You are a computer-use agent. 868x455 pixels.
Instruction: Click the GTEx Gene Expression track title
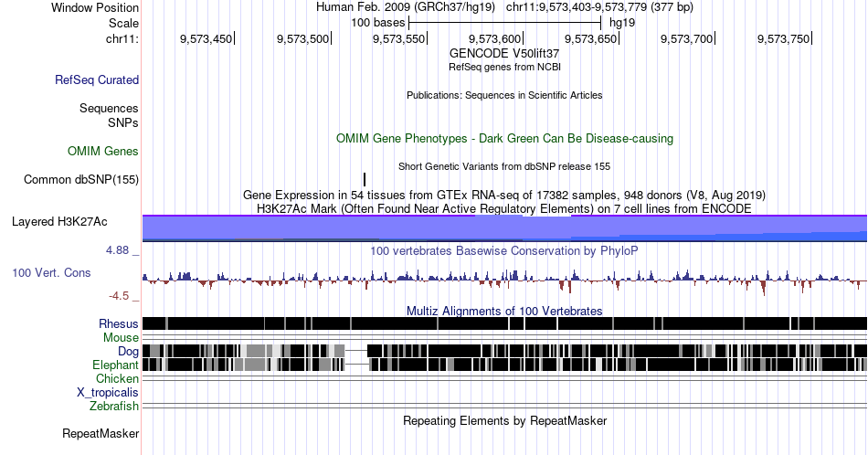pyautogui.click(x=504, y=195)
